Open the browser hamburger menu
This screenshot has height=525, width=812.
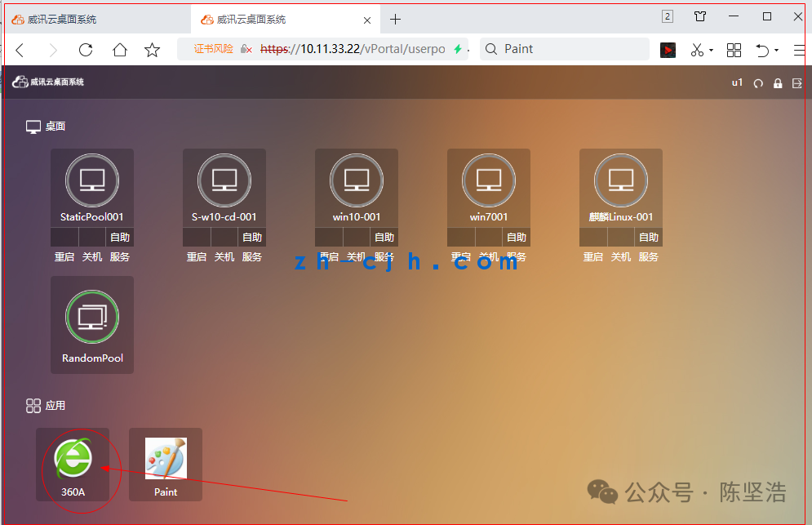[x=799, y=50]
